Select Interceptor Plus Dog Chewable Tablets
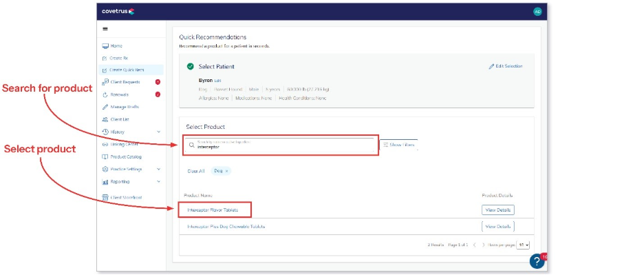Screen dimensions: 644x275 (x=226, y=227)
